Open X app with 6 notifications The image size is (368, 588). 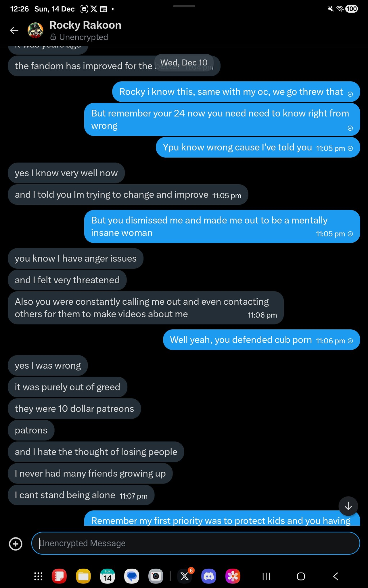185,576
